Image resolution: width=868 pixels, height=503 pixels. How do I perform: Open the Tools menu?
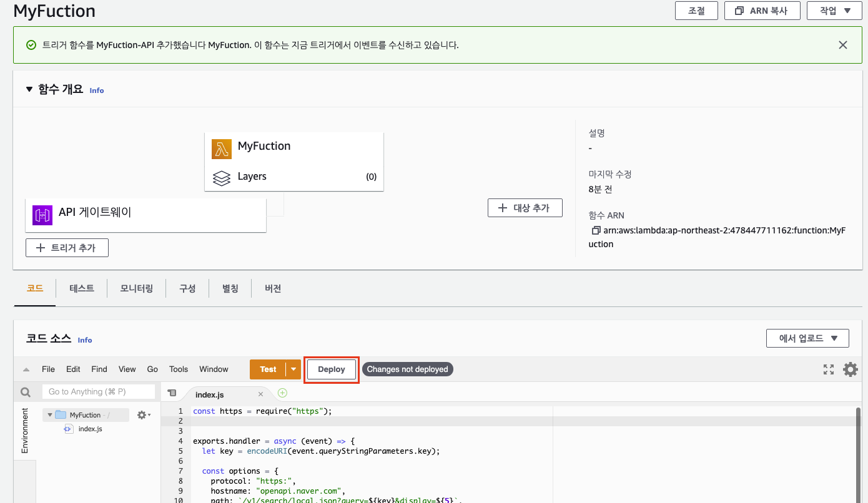(x=179, y=369)
